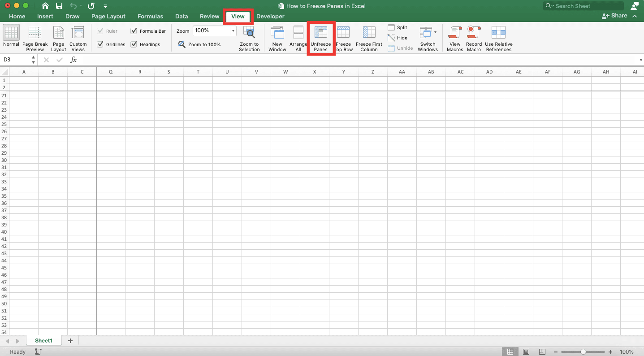
Task: Click Zoom to Selection icon
Action: (249, 33)
